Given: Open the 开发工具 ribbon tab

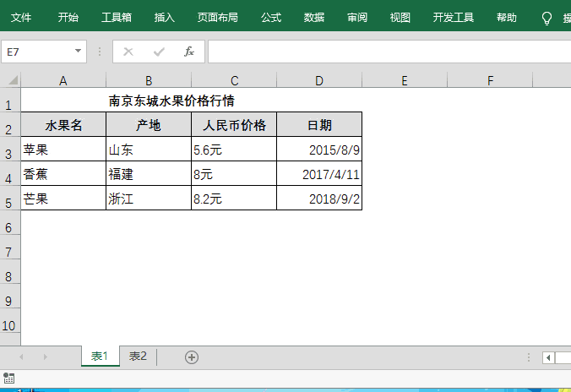Looking at the screenshot, I should tap(454, 17).
